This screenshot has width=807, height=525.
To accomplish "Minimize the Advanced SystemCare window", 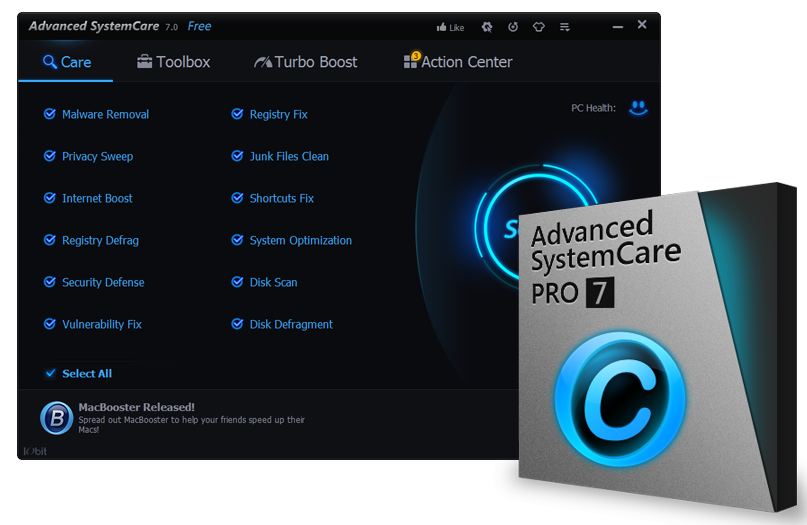I will 618,27.
